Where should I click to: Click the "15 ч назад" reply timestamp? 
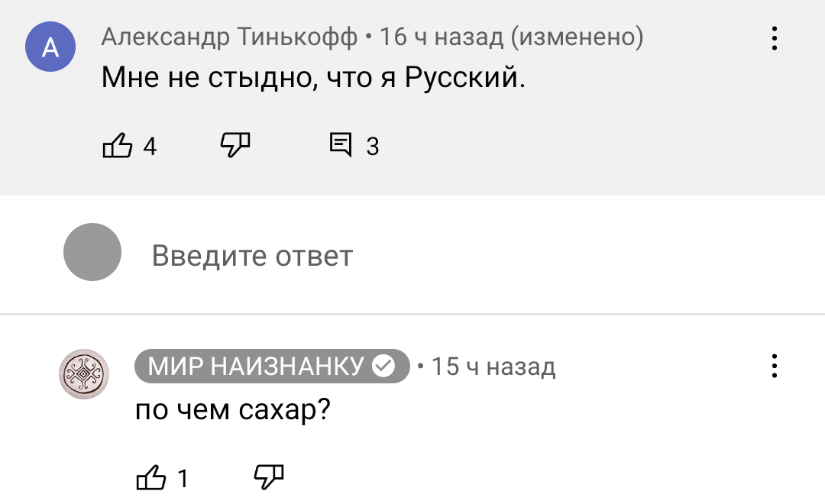[x=493, y=367]
